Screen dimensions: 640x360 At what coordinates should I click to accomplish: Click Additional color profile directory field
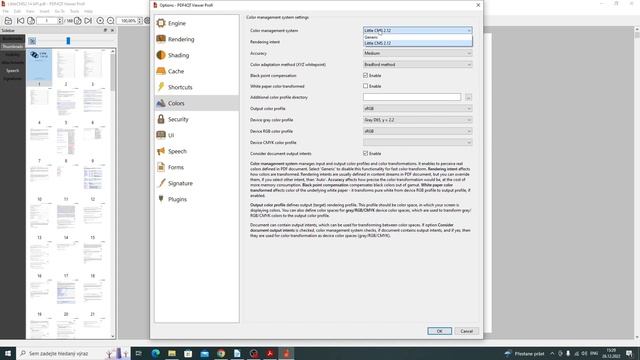tap(412, 97)
